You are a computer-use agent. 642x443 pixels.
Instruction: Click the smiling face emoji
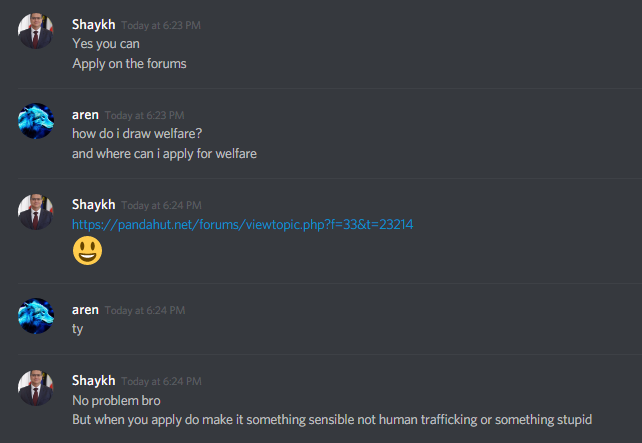tap(87, 251)
